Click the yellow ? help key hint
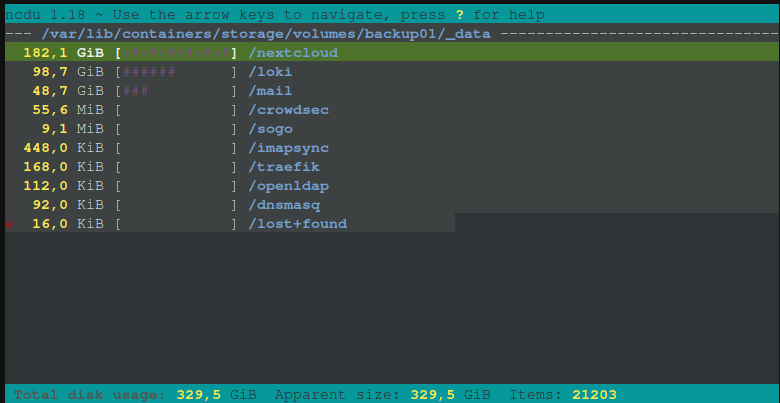 pos(459,14)
